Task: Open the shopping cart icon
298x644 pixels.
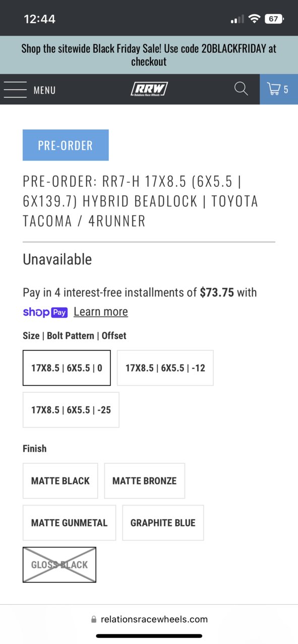Action: (278, 90)
